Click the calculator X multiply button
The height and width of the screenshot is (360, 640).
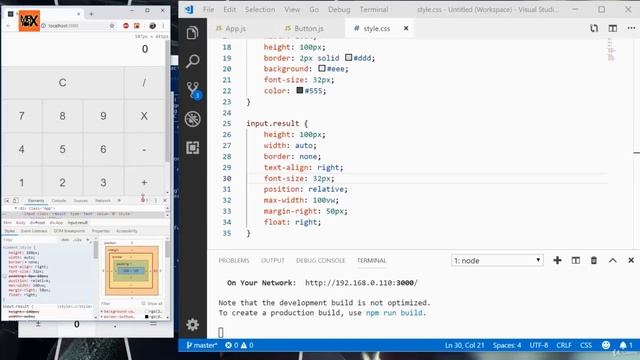[x=144, y=116]
